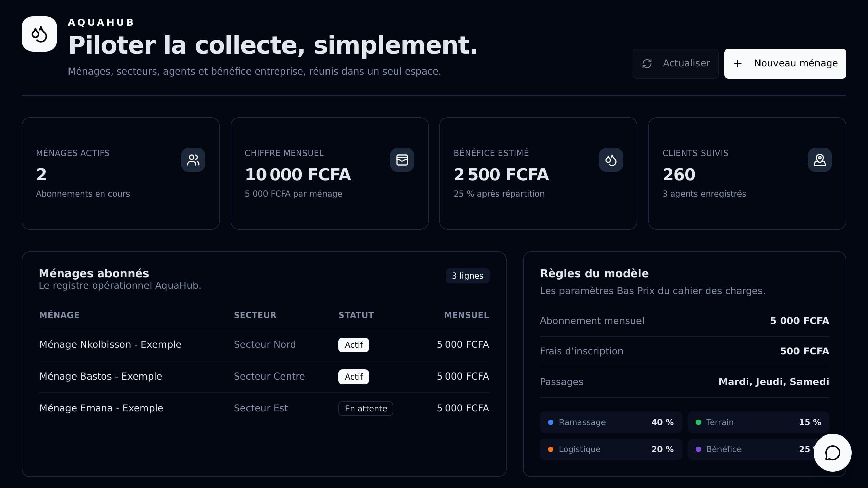
Task: Click the plus icon in Nouveau ménage
Action: click(x=738, y=64)
